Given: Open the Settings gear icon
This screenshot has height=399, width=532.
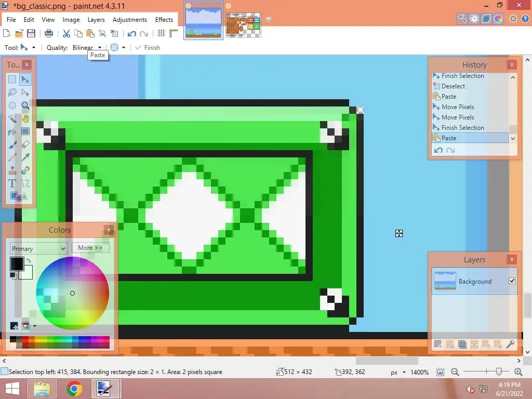Looking at the screenshot, I should [x=513, y=19].
